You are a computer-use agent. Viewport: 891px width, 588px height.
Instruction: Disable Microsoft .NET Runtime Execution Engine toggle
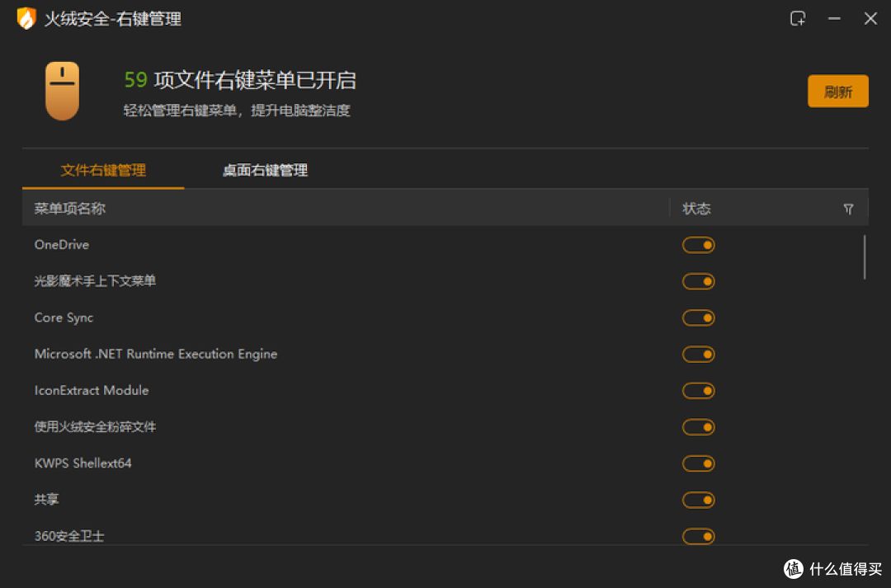[698, 355]
